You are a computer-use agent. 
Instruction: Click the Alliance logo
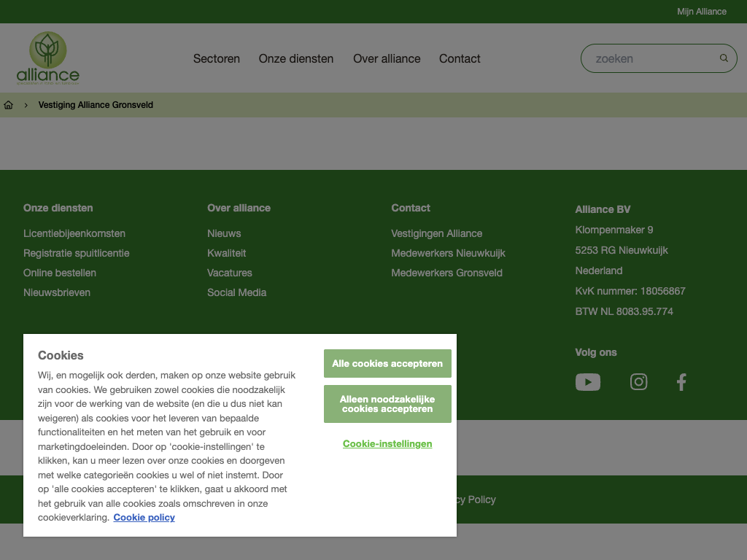click(48, 58)
